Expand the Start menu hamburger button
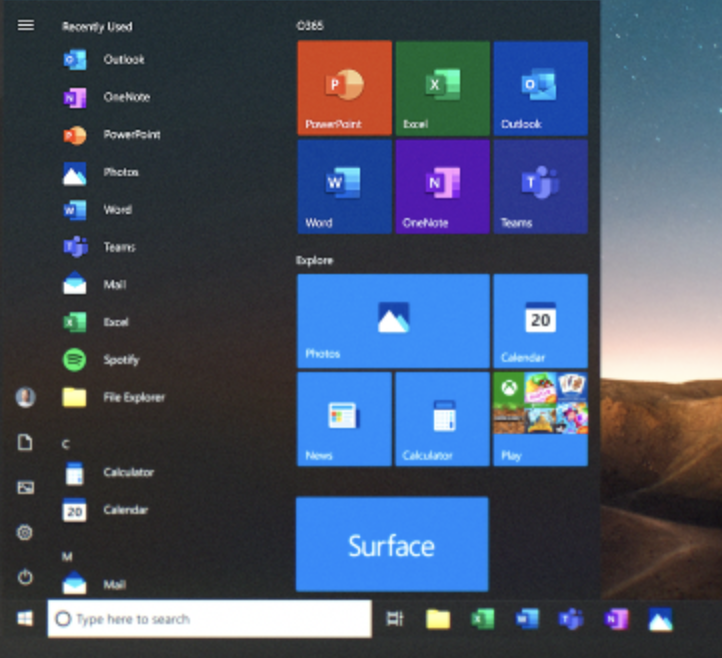Screen dimensions: 722x658 coord(26,25)
